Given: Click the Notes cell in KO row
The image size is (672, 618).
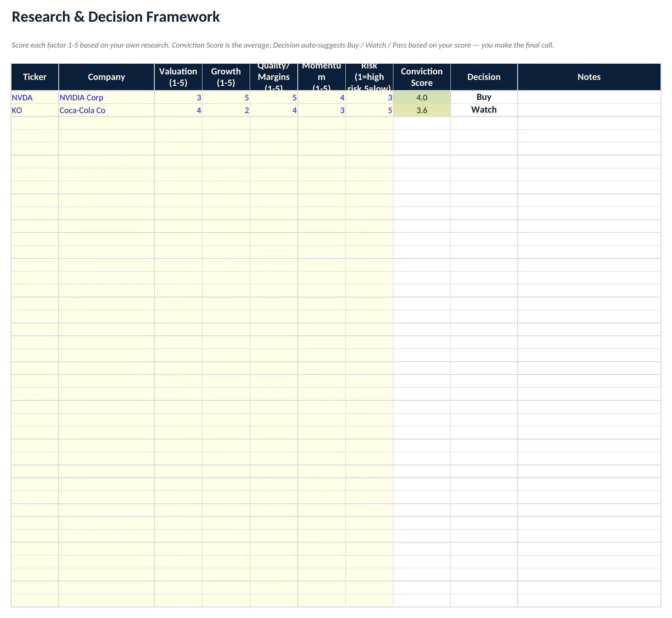Looking at the screenshot, I should [x=589, y=110].
